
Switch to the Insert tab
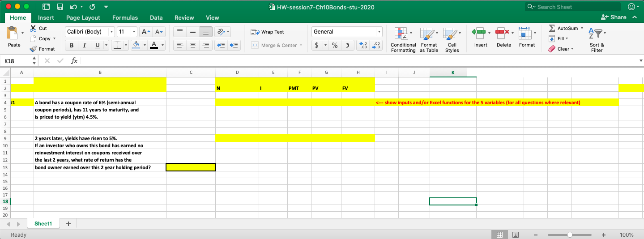(x=46, y=17)
